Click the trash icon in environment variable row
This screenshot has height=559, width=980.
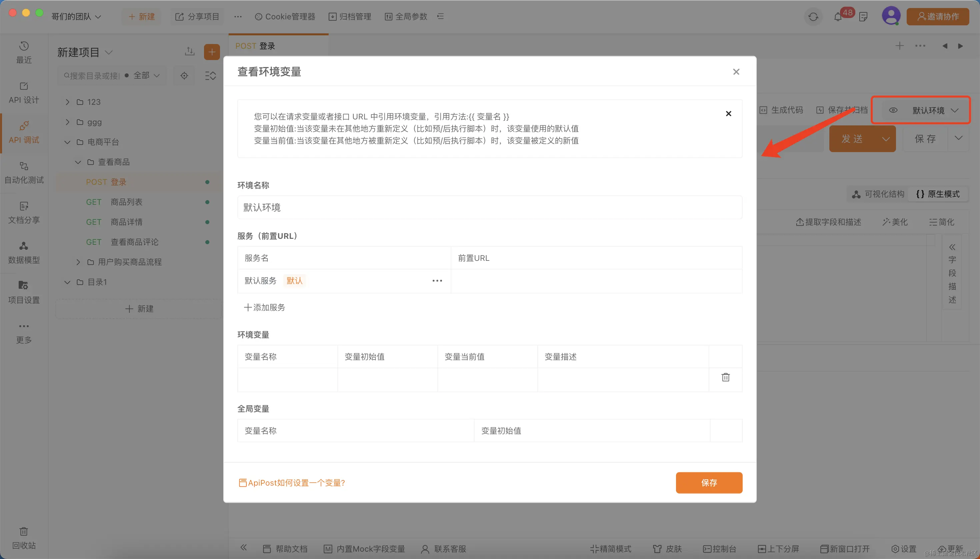(x=725, y=378)
